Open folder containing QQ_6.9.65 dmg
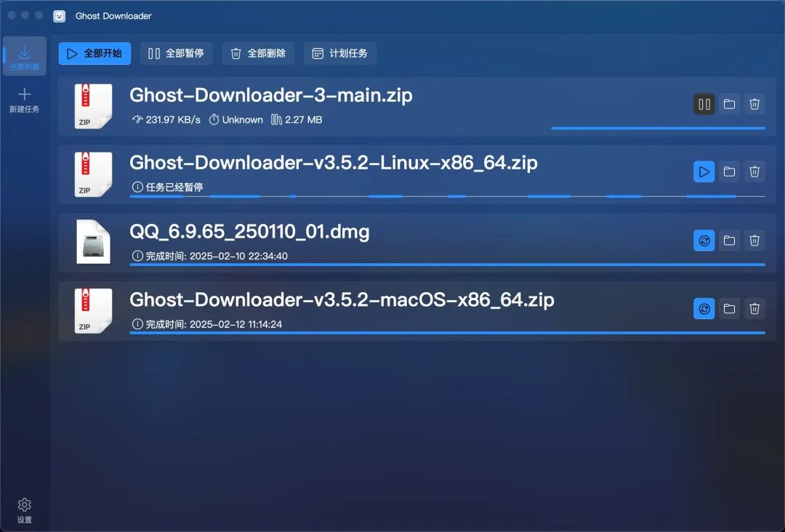This screenshot has width=785, height=532. point(730,241)
